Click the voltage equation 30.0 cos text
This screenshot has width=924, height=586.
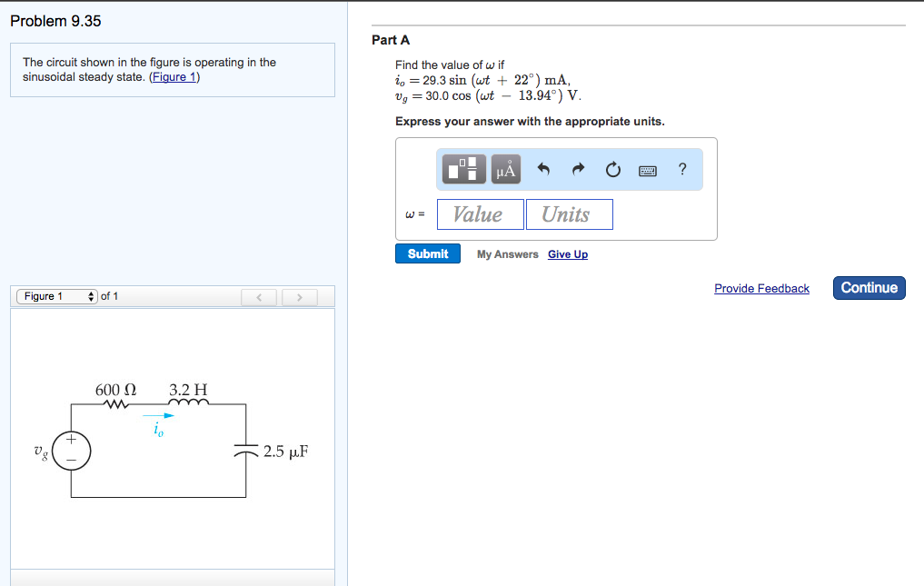pos(488,95)
